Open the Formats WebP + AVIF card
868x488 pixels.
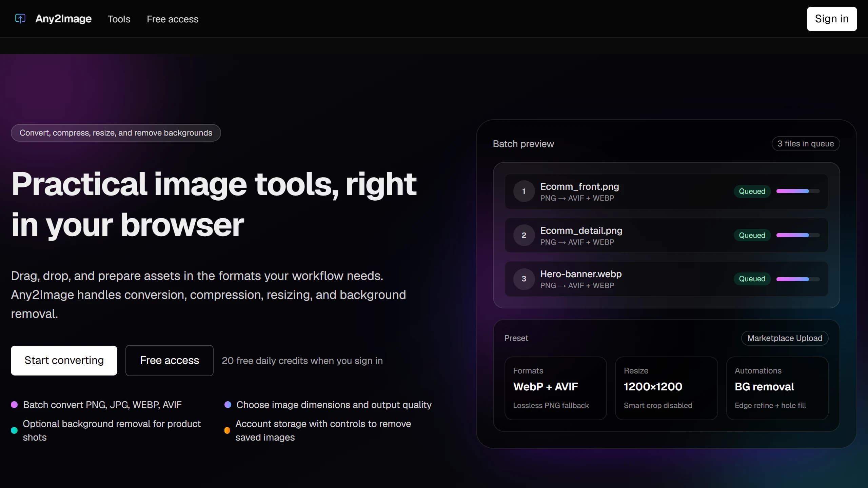point(555,388)
